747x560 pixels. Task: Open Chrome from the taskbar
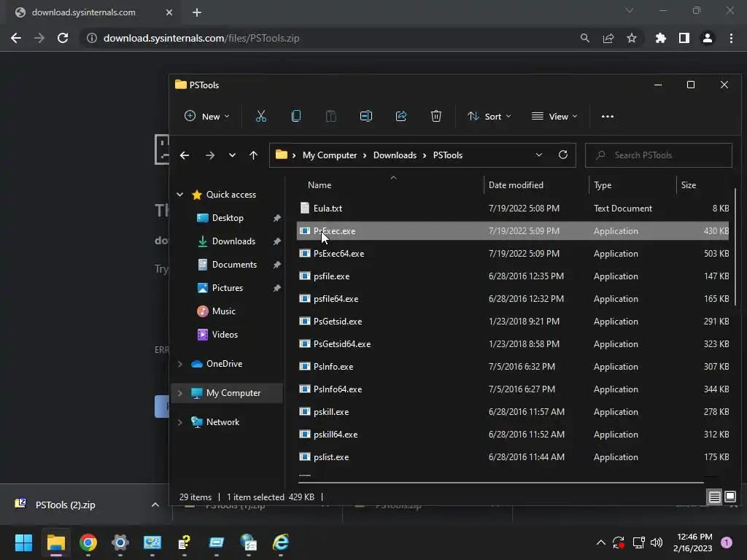coord(88,542)
